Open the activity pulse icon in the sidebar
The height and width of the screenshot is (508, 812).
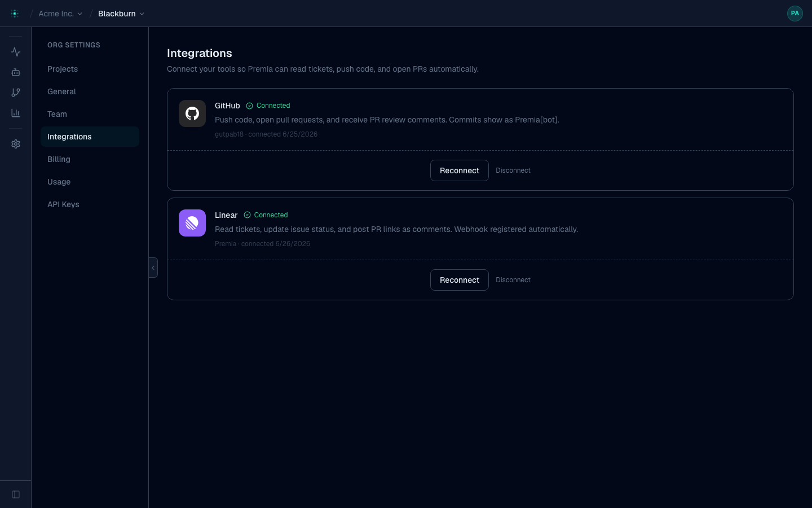[x=16, y=52]
